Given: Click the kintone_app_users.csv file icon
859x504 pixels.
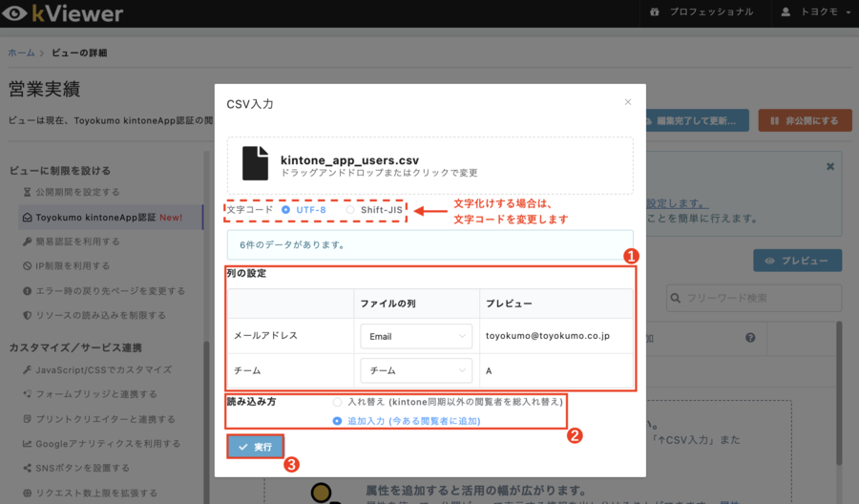Looking at the screenshot, I should tap(255, 163).
